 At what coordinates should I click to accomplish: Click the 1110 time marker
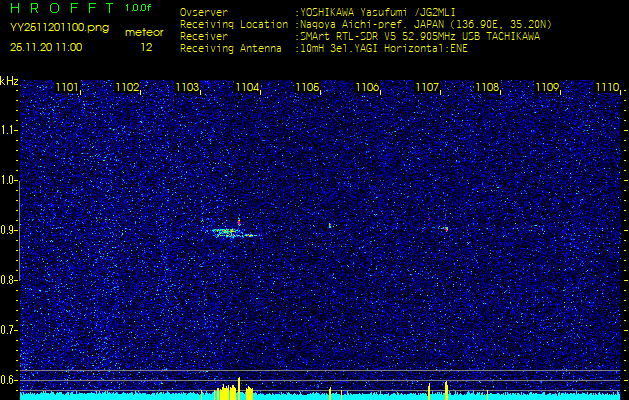point(607,87)
